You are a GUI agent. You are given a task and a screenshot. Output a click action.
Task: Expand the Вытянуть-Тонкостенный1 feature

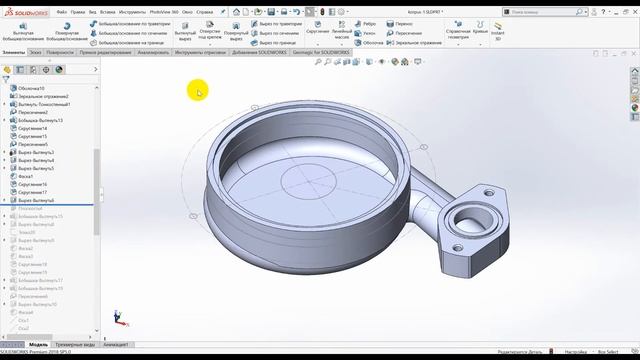coord(4,104)
